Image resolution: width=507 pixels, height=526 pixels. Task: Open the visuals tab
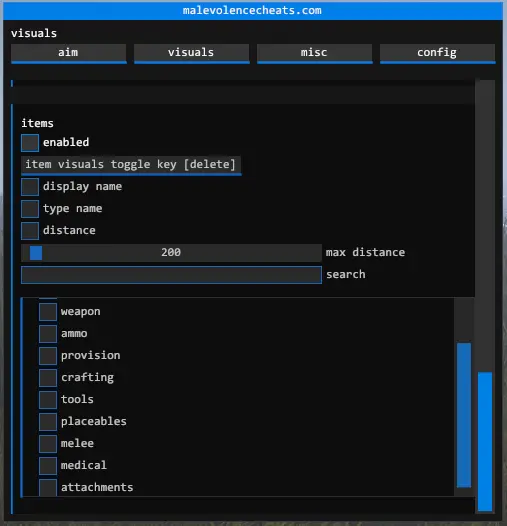(x=192, y=53)
